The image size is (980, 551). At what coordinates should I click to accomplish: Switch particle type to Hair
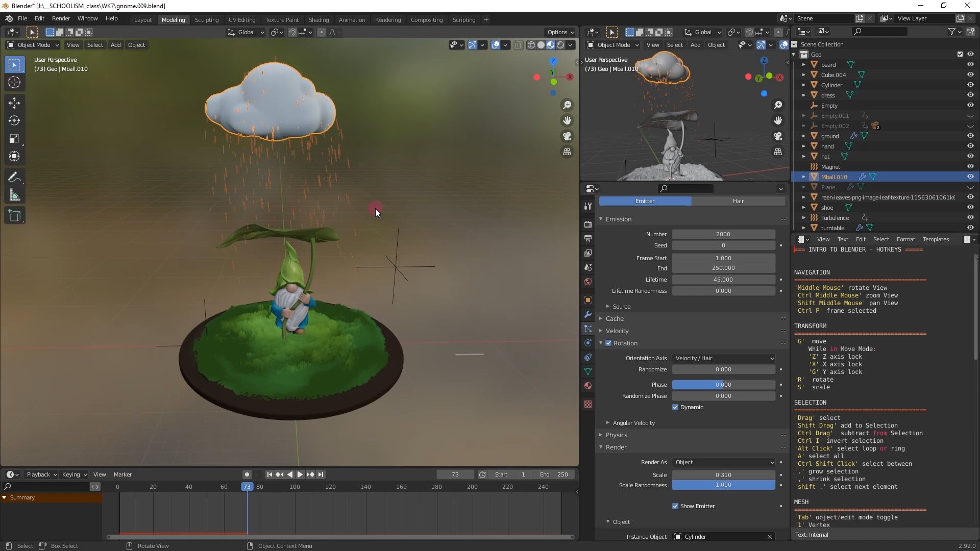pos(738,201)
